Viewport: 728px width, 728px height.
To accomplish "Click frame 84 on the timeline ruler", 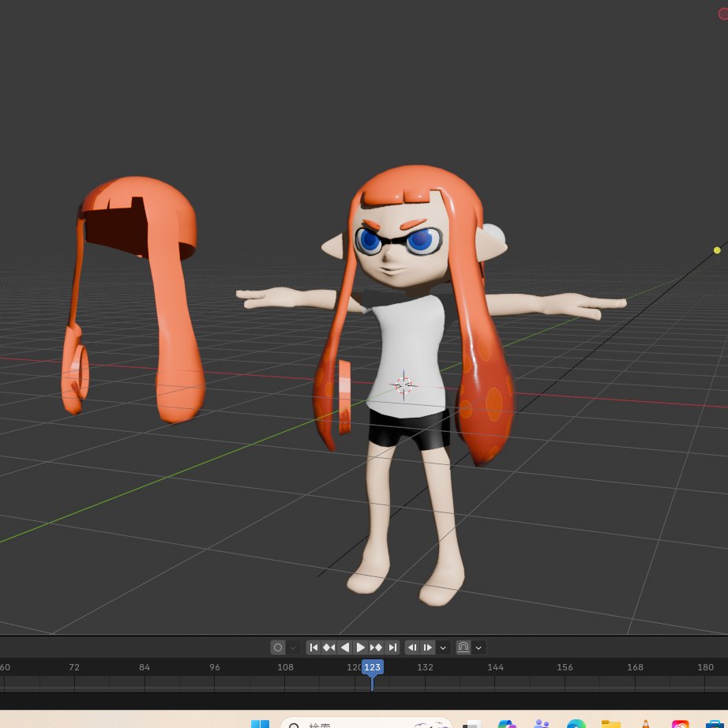I will coord(144,667).
